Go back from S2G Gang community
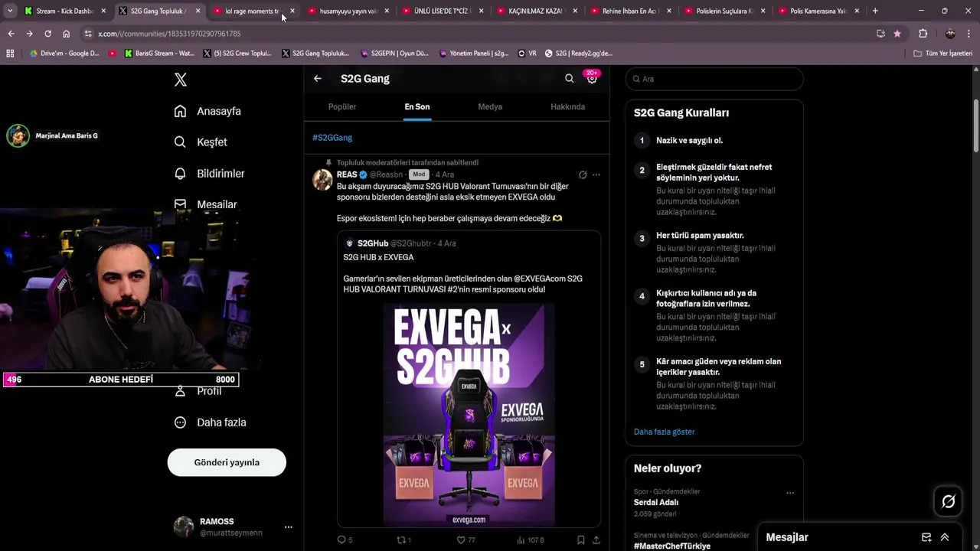Viewport: 980px width, 551px height. click(318, 78)
